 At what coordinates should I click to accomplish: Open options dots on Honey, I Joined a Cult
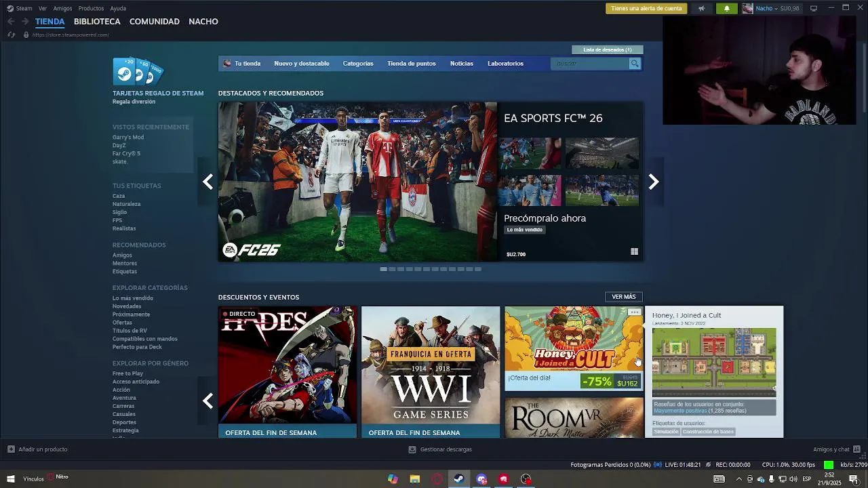[634, 312]
